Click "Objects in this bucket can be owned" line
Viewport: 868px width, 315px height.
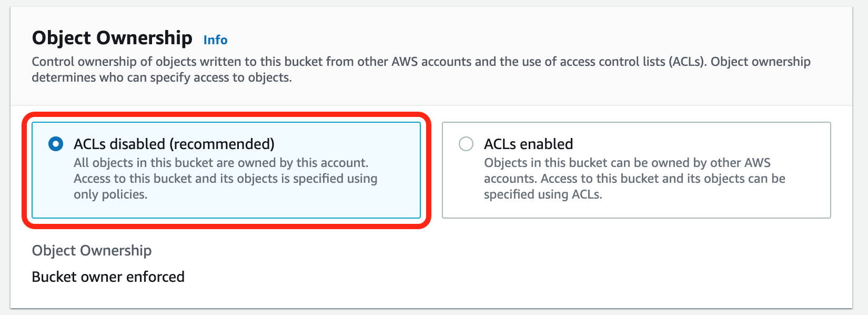click(627, 163)
